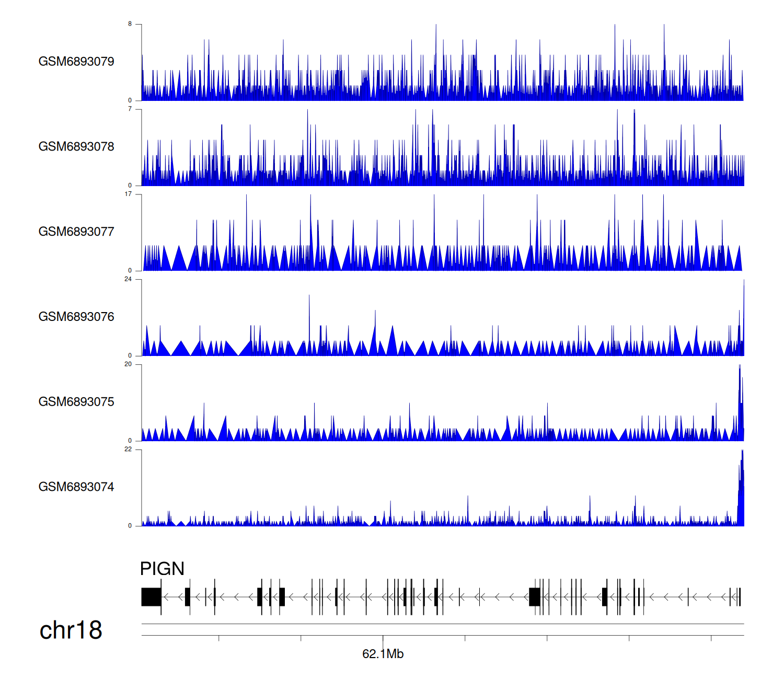Click the 62.1Mb axis position label

click(383, 654)
